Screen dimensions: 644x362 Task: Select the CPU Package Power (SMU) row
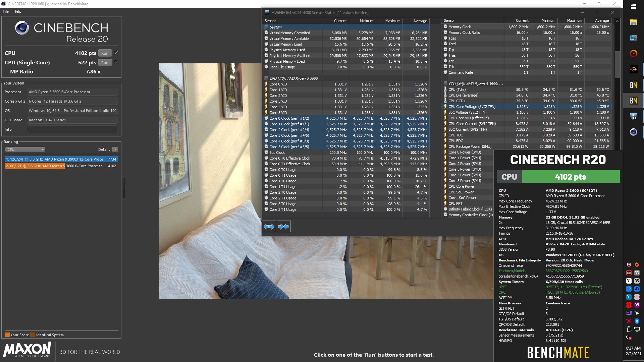527,146
